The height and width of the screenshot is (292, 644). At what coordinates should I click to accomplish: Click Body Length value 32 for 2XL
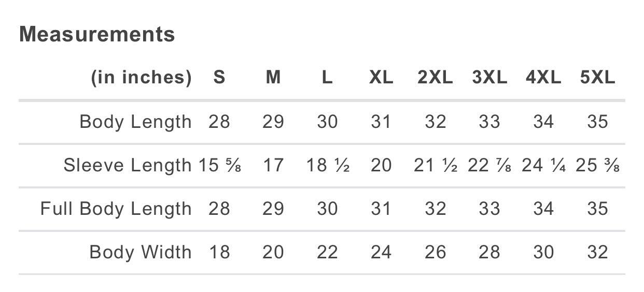pos(435,122)
